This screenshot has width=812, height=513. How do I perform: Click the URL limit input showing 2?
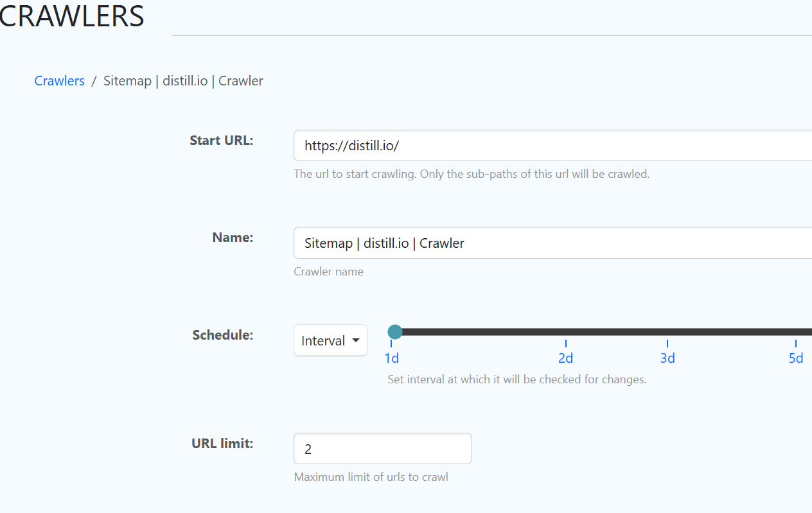pyautogui.click(x=382, y=448)
